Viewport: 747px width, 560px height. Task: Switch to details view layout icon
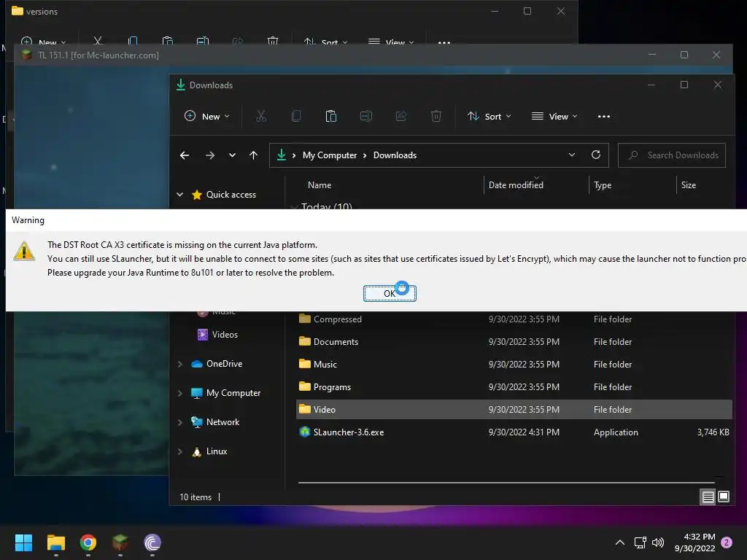pos(708,497)
